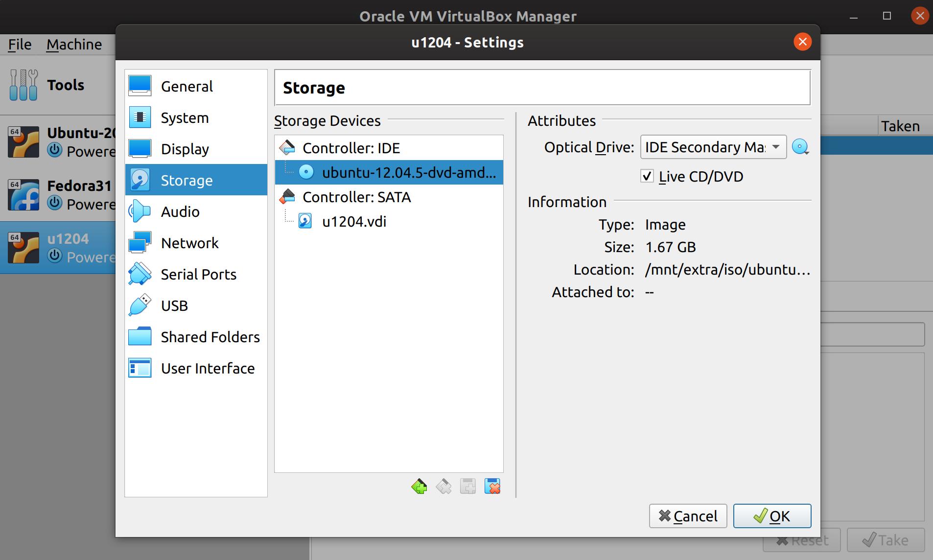Click the optical disc icon of ubuntu ISO
The image size is (933, 560).
pyautogui.click(x=306, y=172)
